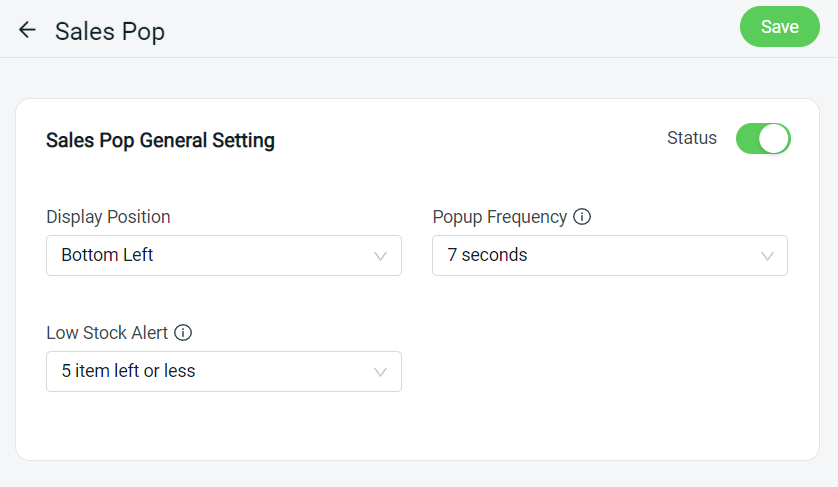The height and width of the screenshot is (487, 838).
Task: Click the Status label next to the switch
Action: 692,138
